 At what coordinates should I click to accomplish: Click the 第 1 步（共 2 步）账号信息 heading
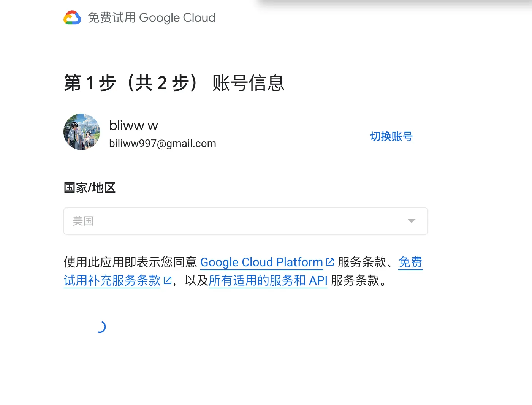point(174,83)
